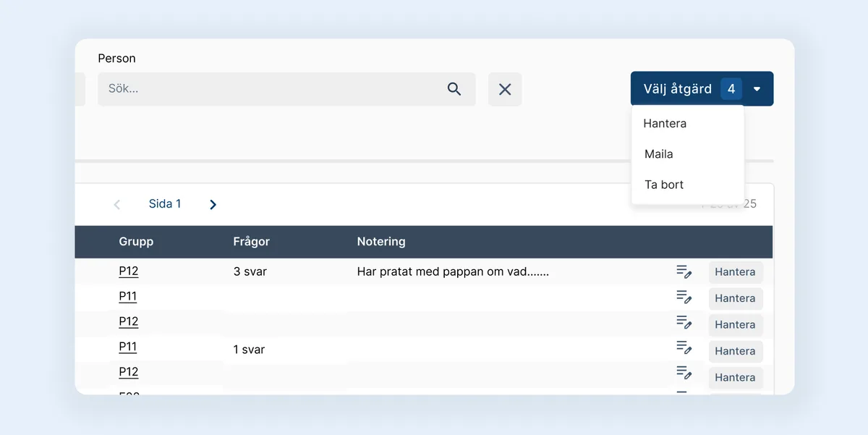Click Hantera button in fifth row P12
The width and height of the screenshot is (868, 435).
click(x=735, y=377)
